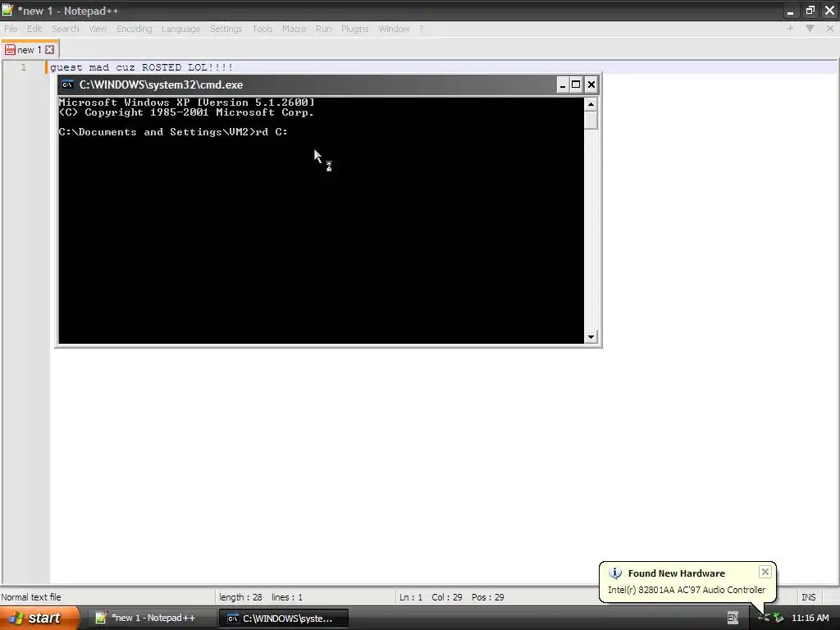
Task: Click the info icon in hardware balloon
Action: tap(615, 573)
